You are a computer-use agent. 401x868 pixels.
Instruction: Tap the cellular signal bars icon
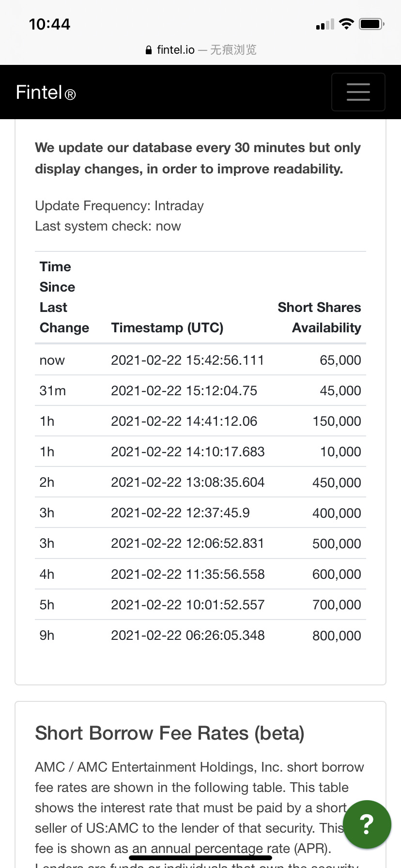(325, 24)
